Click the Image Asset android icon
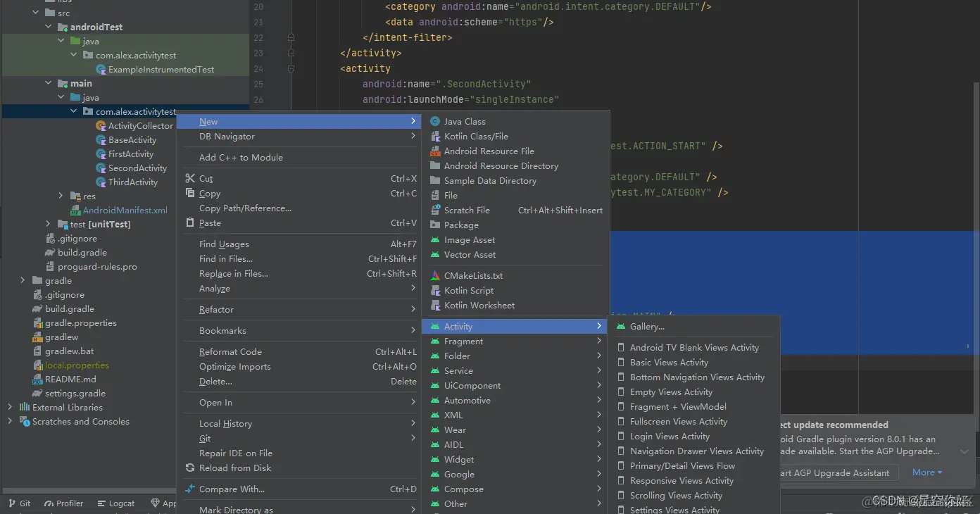The image size is (980, 514). [x=435, y=240]
